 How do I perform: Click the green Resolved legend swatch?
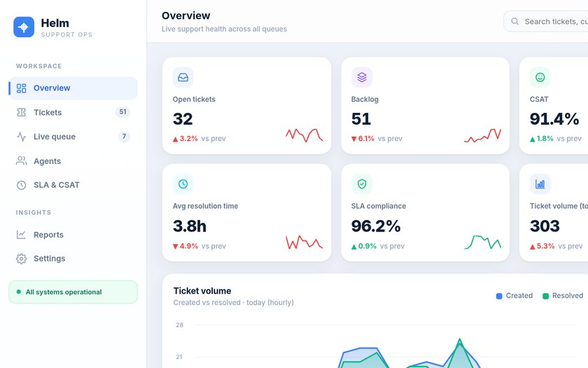coord(545,297)
